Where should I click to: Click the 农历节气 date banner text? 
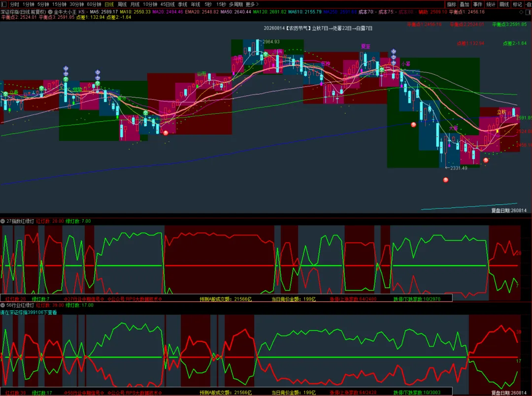(318, 28)
